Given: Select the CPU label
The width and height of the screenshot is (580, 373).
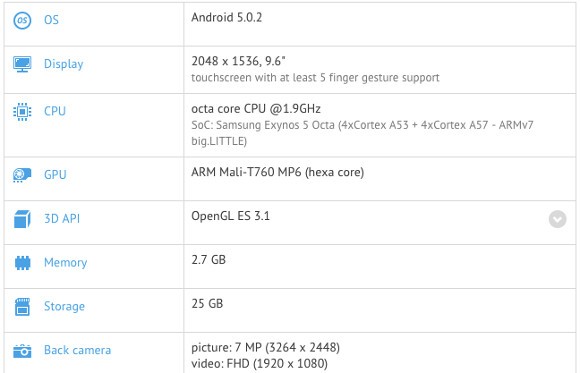Looking at the screenshot, I should (x=55, y=111).
